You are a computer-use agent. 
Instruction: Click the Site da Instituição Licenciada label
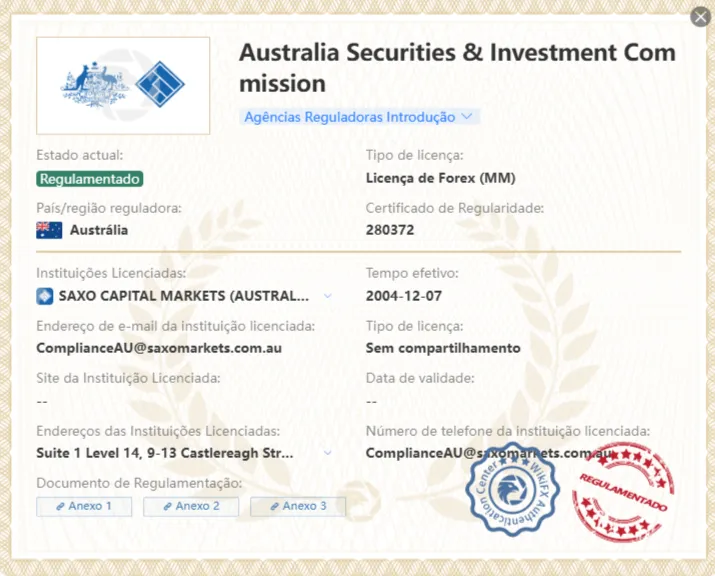128,378
